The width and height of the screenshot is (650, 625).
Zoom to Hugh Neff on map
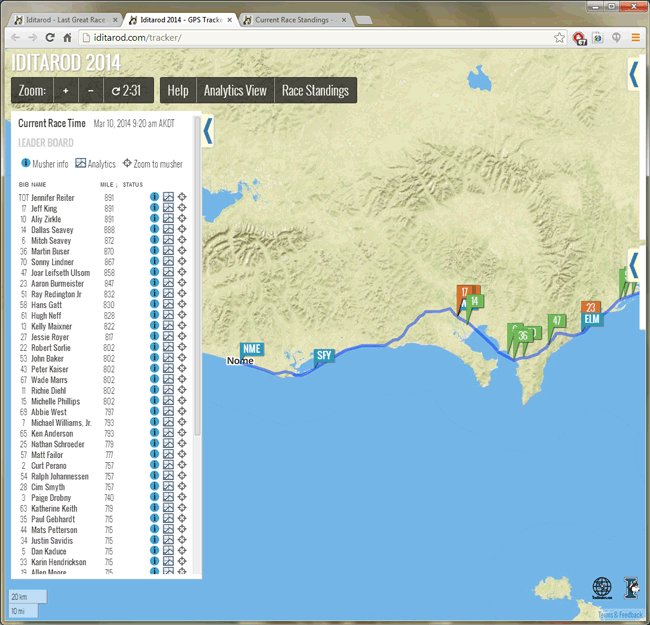coord(182,315)
